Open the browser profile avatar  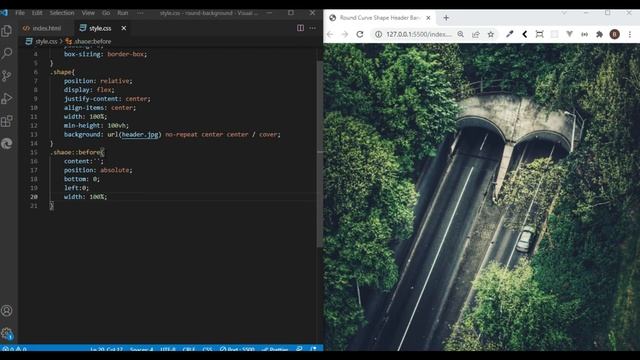615,34
